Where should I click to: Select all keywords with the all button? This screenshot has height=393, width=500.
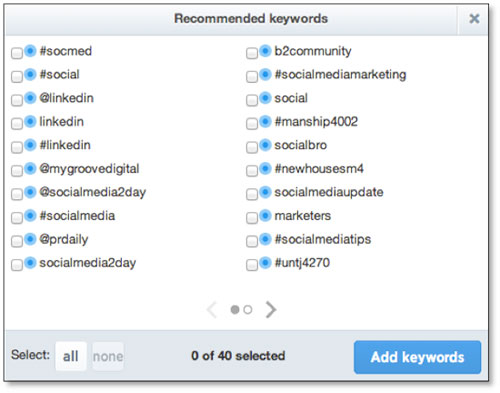tap(71, 356)
